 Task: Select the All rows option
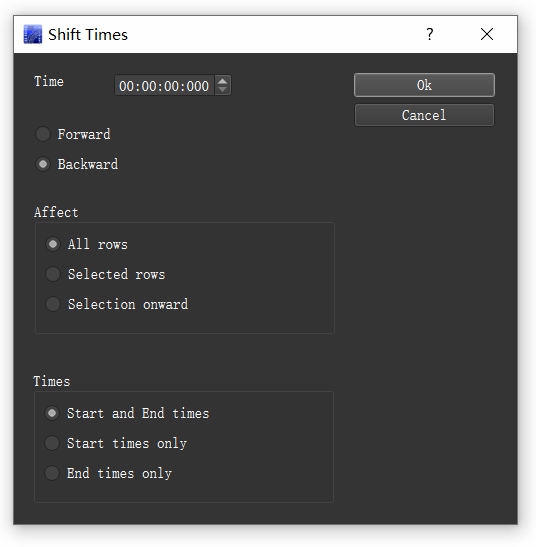click(87, 244)
